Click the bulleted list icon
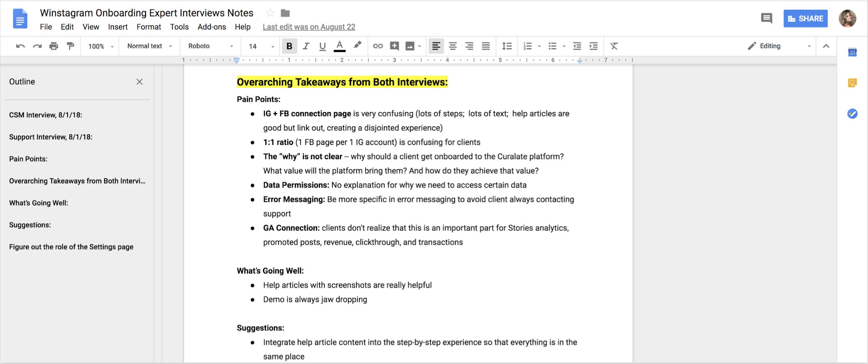Screen dimensions: 868x364 (552, 46)
